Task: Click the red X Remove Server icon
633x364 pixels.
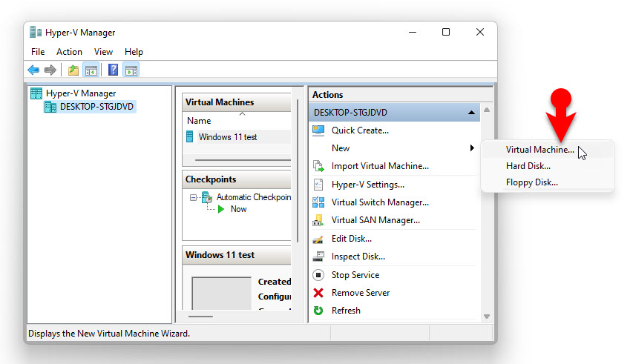Action: point(318,293)
